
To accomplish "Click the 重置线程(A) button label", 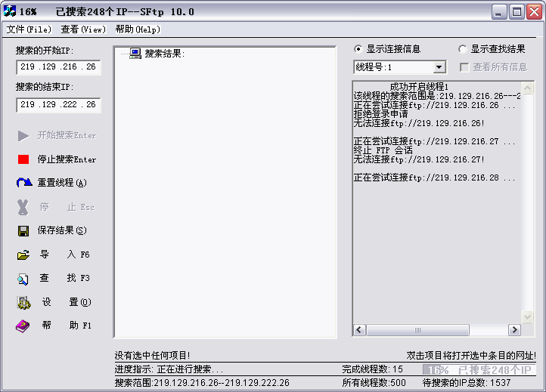I will click(62, 183).
